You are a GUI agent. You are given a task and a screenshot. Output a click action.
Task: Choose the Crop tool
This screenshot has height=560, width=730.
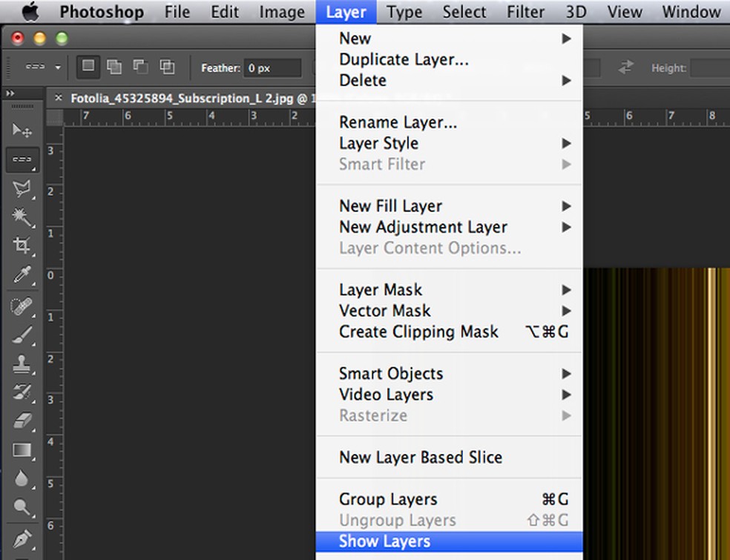click(x=22, y=246)
